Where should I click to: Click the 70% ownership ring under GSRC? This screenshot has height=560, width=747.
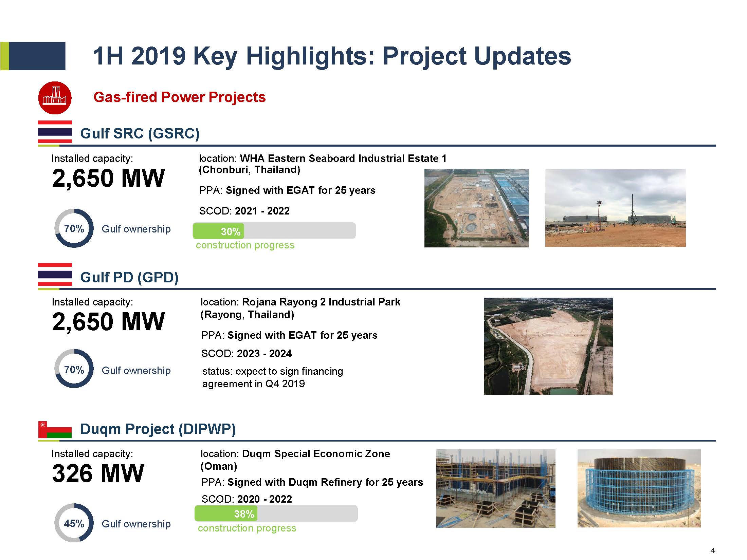74,228
